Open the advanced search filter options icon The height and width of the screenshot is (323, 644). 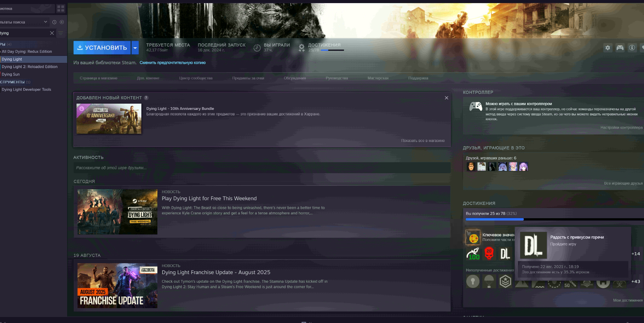[x=61, y=33]
